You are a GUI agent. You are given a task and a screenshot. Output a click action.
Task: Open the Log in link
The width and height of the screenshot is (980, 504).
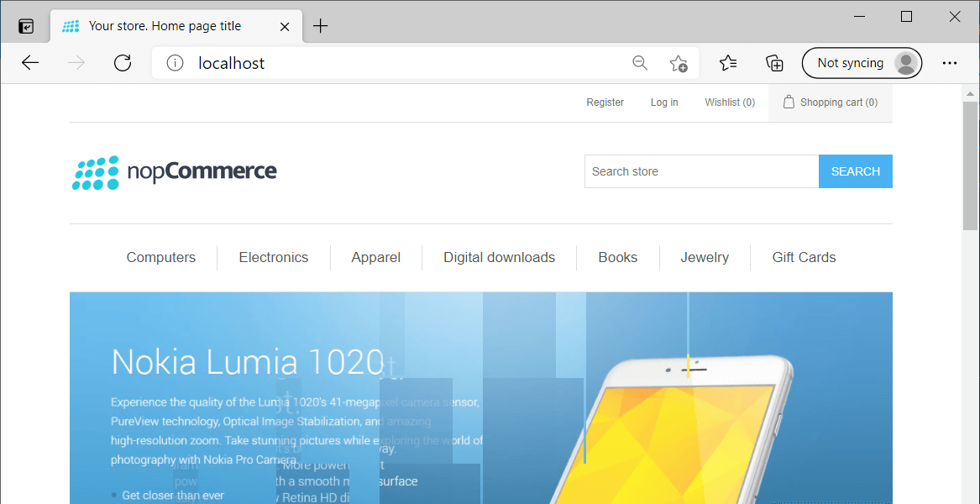coord(664,102)
